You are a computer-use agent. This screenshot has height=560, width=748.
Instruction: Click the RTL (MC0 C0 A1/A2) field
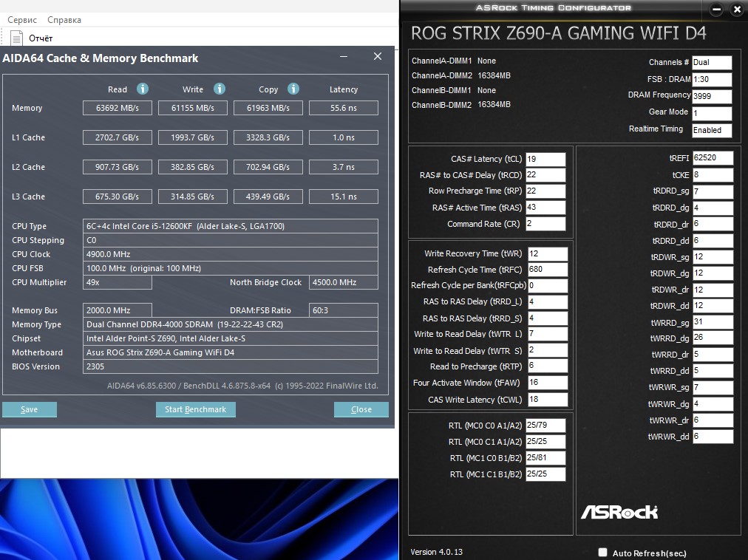pos(545,426)
